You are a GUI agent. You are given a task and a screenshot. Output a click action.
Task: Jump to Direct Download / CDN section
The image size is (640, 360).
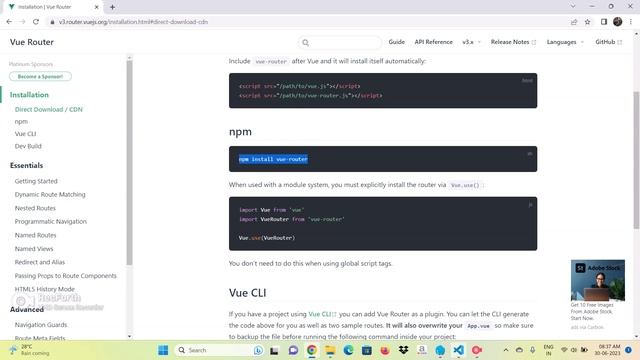[49, 109]
